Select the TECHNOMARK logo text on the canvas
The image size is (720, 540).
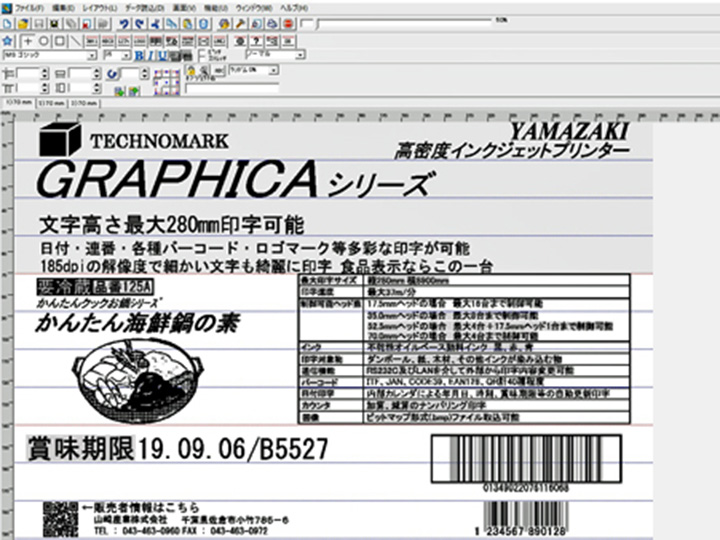coord(159,141)
